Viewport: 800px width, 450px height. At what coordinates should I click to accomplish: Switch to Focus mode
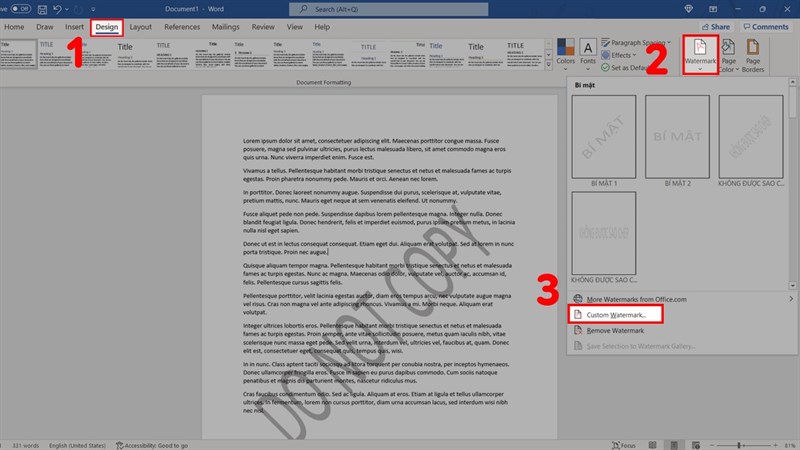(624, 445)
